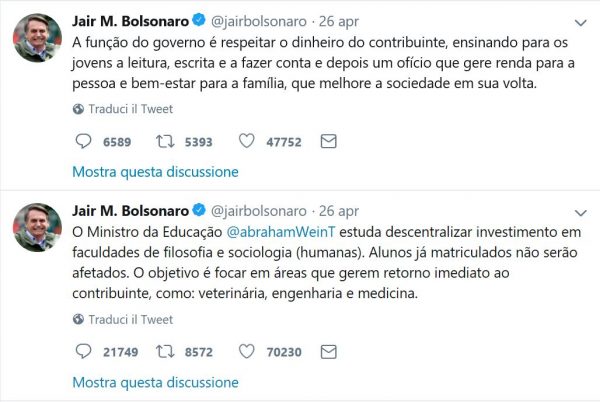Reply to the tweet about Ministro da Educação
This screenshot has height=402, width=600.
[83, 351]
